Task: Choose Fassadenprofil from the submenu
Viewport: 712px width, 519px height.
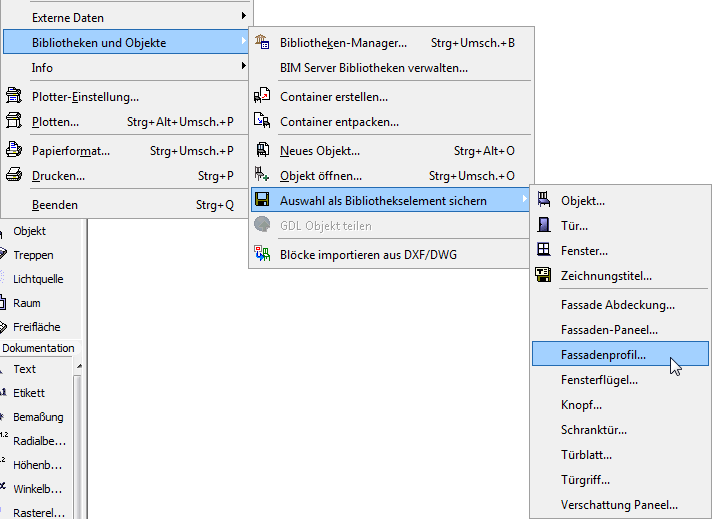Action: coord(604,354)
